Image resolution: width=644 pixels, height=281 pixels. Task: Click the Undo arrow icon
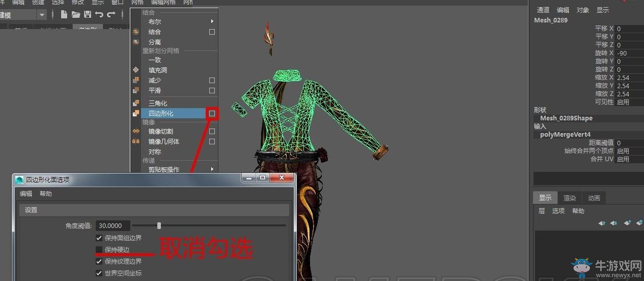(99, 14)
